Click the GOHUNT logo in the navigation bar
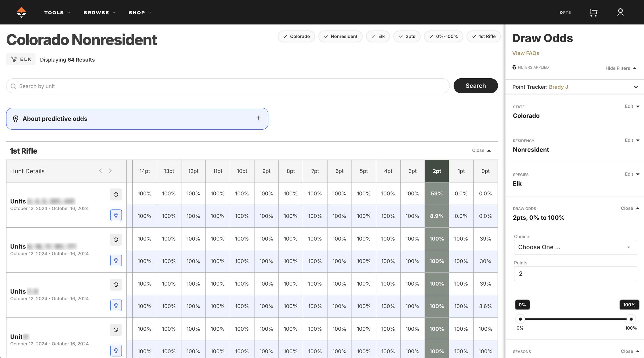 click(x=21, y=12)
